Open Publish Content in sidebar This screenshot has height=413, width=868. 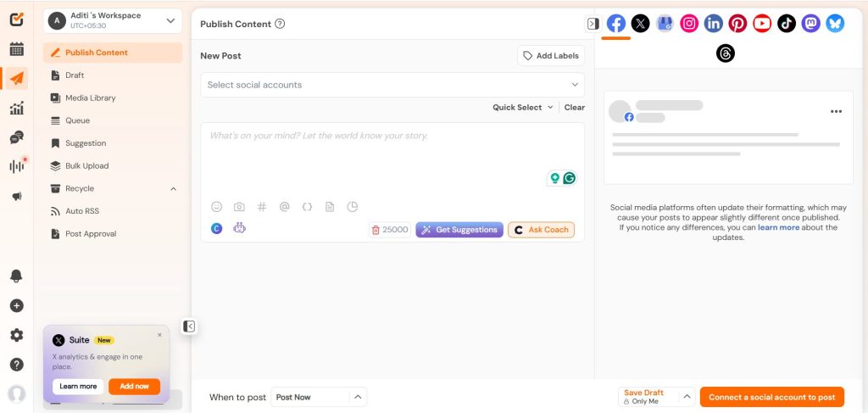click(113, 53)
